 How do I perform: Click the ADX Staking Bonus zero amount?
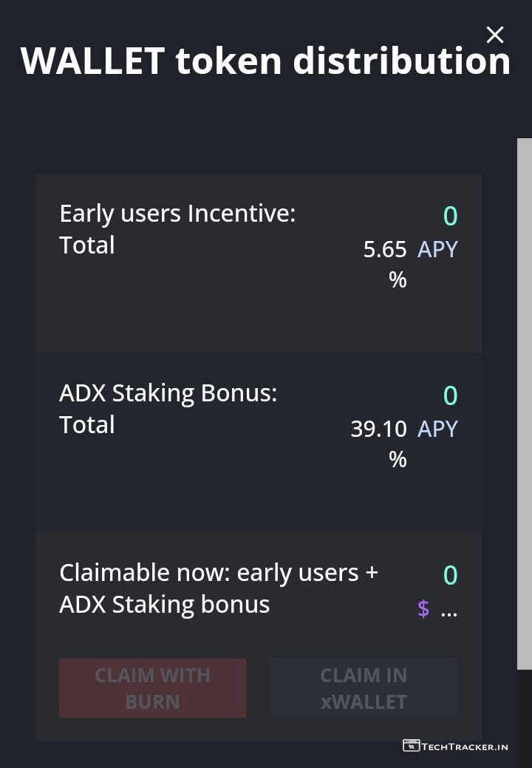pyautogui.click(x=450, y=395)
